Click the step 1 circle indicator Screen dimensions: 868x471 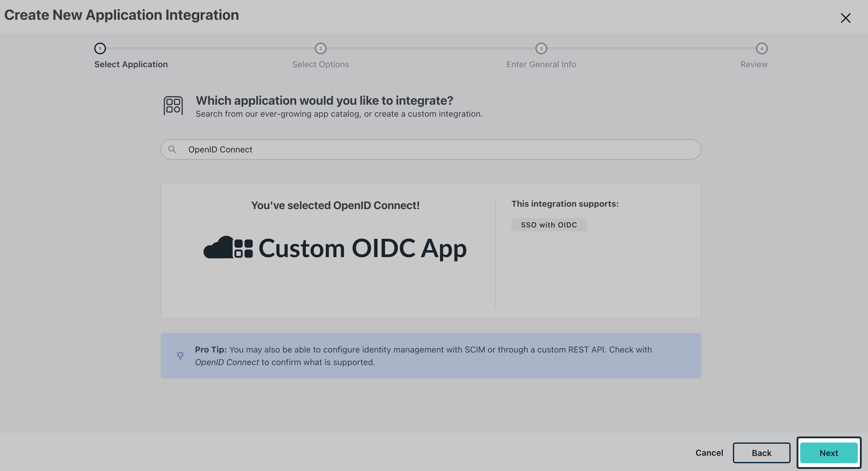coord(100,49)
